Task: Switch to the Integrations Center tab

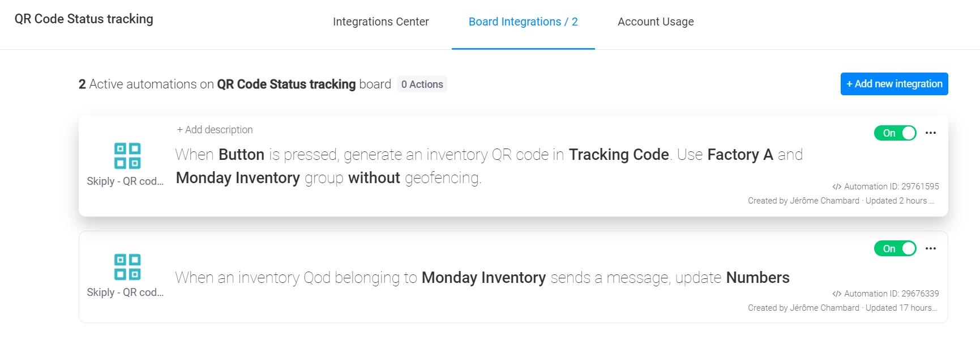Action: [380, 22]
